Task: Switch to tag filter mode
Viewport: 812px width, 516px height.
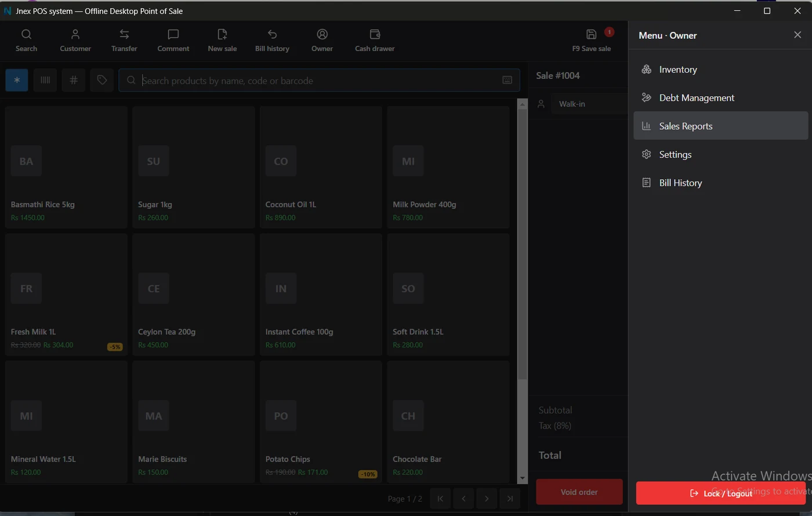Action: [x=102, y=80]
